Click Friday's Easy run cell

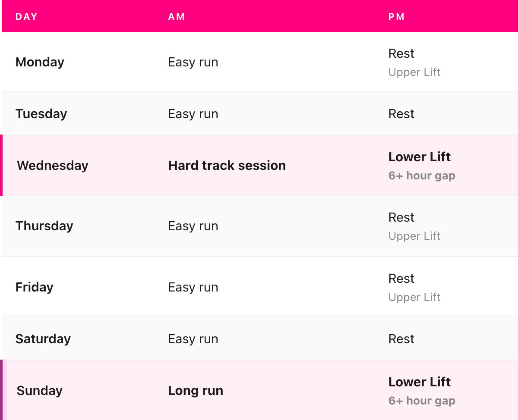tap(193, 287)
